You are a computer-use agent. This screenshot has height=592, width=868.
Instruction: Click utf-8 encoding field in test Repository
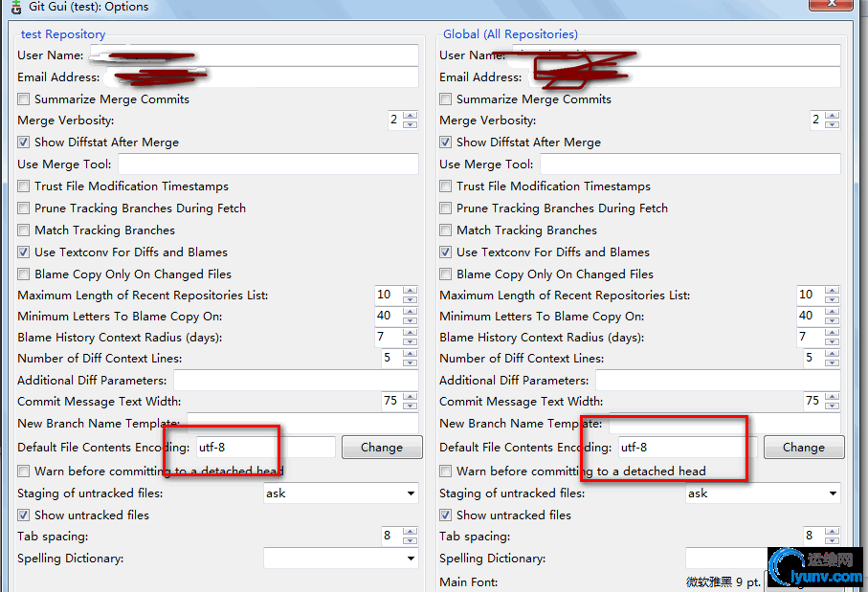(x=266, y=447)
